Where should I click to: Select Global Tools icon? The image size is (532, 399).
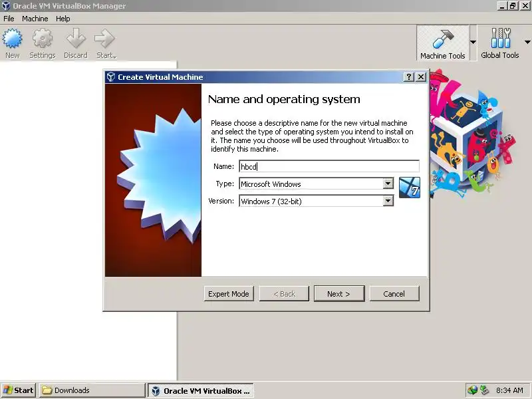point(500,38)
